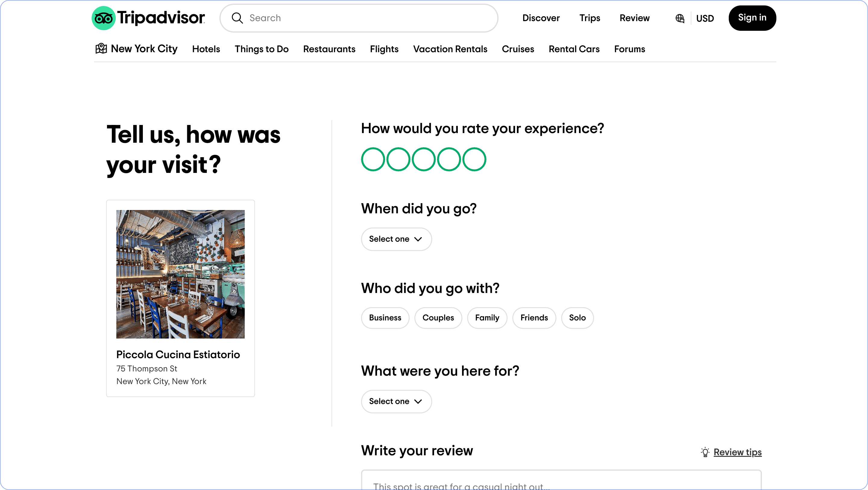The width and height of the screenshot is (868, 490).
Task: Open the Review tips link
Action: pos(737,452)
